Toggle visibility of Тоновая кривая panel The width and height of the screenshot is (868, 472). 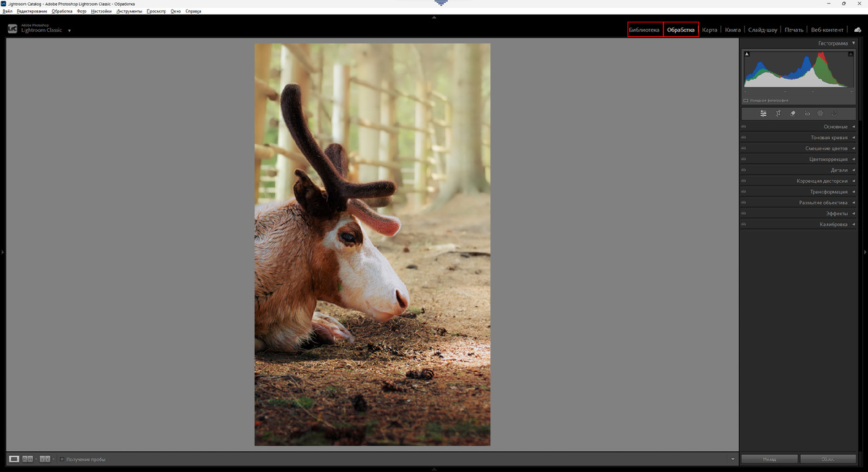tap(744, 137)
